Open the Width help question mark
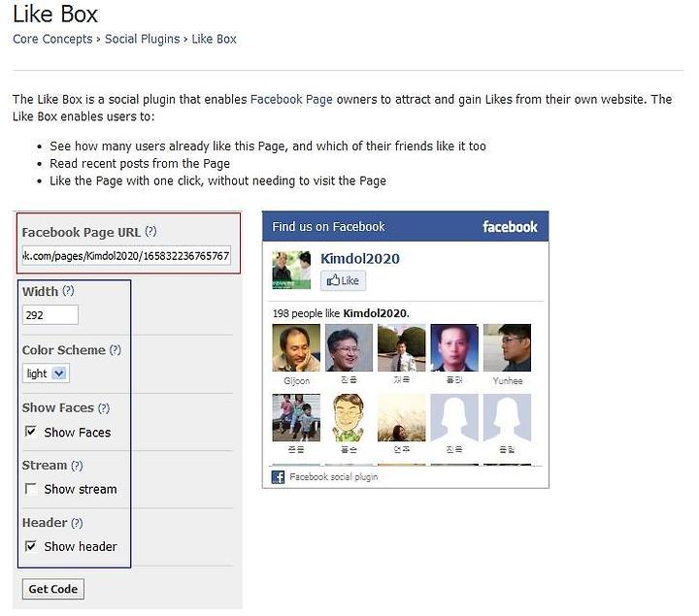Image resolution: width=699 pixels, height=616 pixels. coord(68,291)
